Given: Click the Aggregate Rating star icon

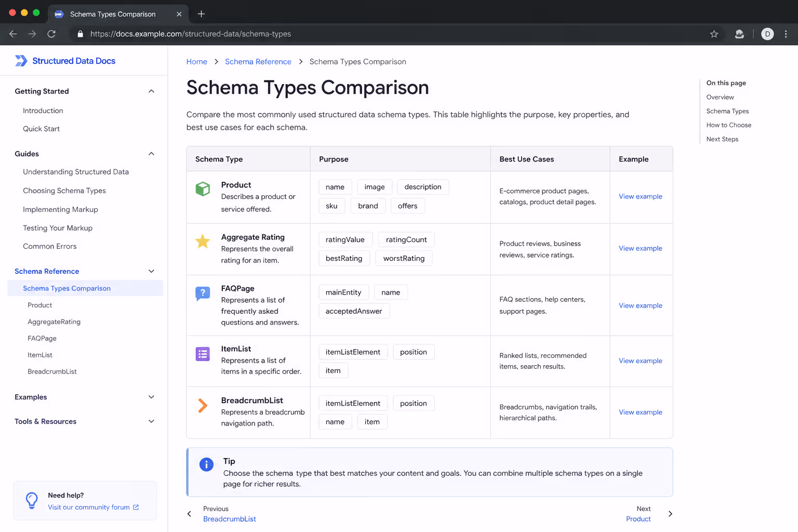Looking at the screenshot, I should (x=203, y=241).
